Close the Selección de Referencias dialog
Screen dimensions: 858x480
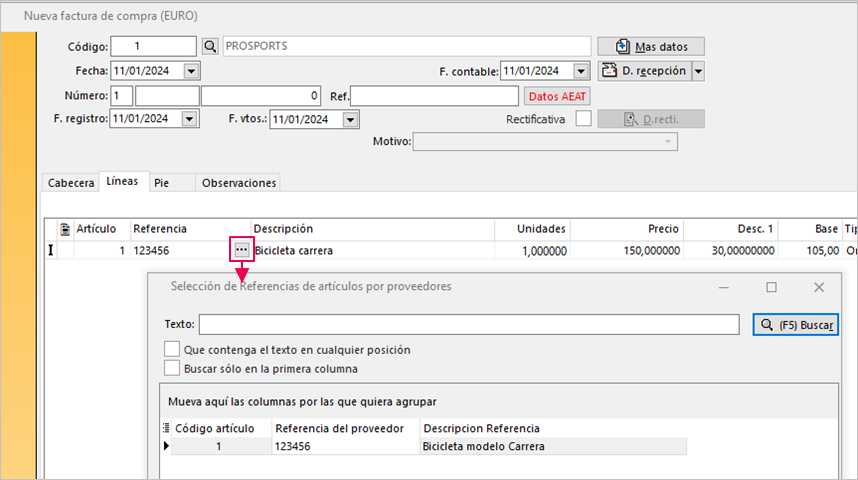click(819, 287)
